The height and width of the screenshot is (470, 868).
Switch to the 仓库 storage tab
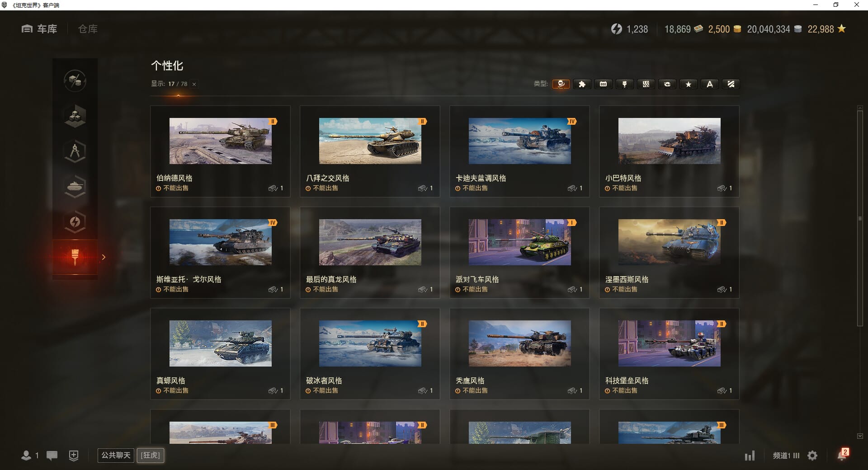tap(88, 29)
